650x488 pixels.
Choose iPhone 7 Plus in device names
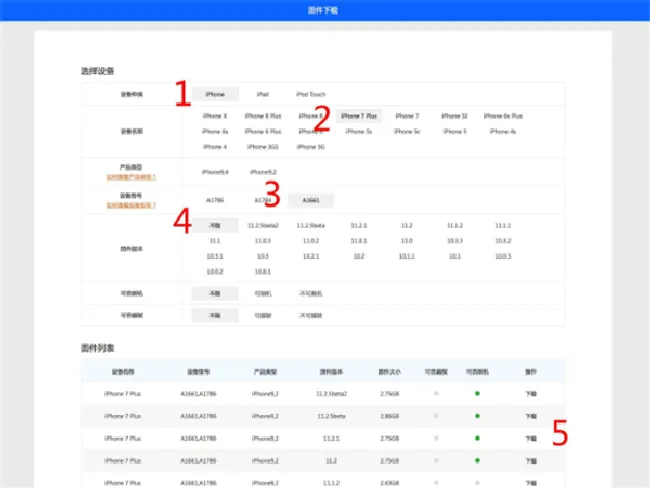[359, 116]
